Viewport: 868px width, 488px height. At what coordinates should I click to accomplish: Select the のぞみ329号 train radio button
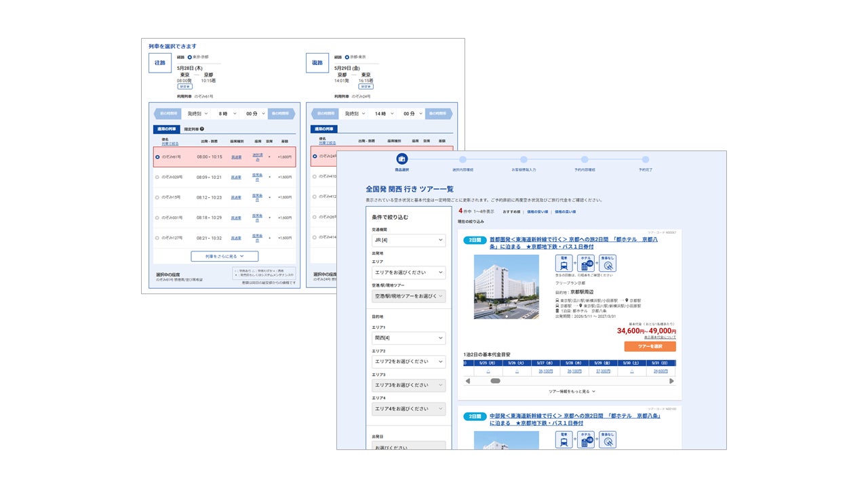(x=157, y=177)
